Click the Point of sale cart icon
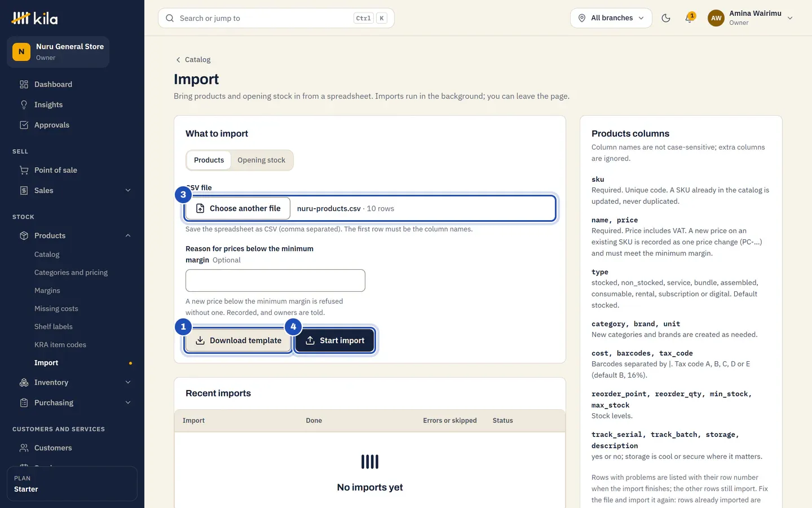The image size is (812, 508). (24, 170)
